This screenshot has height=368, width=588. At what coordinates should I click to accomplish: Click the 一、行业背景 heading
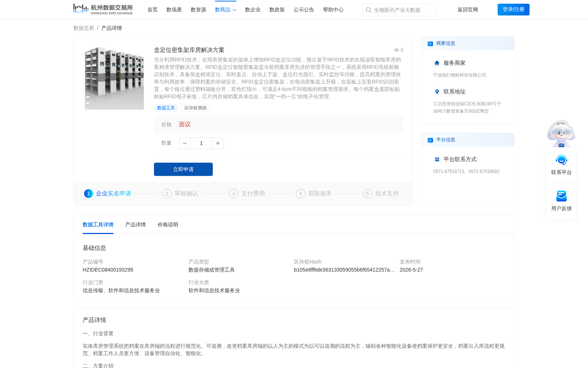pyautogui.click(x=98, y=333)
